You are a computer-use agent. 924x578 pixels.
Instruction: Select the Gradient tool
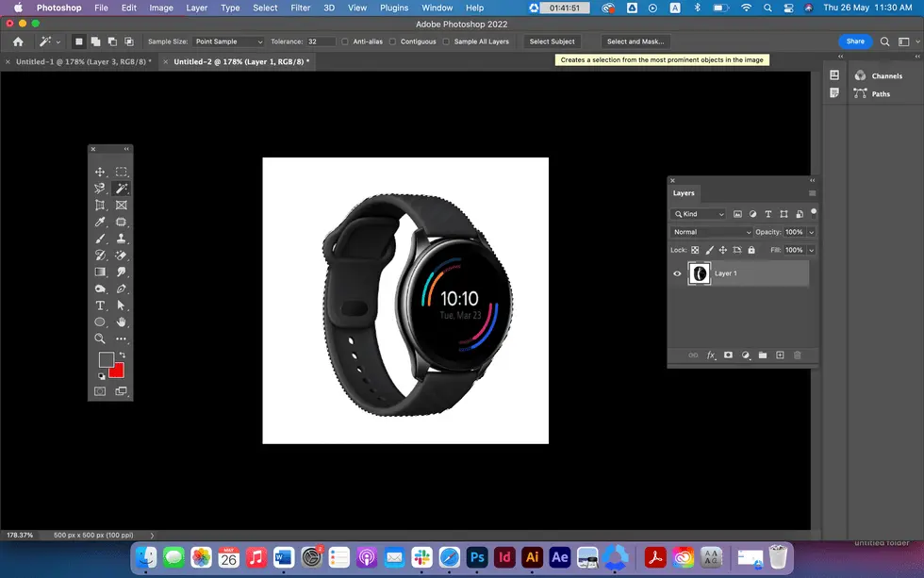coord(98,272)
